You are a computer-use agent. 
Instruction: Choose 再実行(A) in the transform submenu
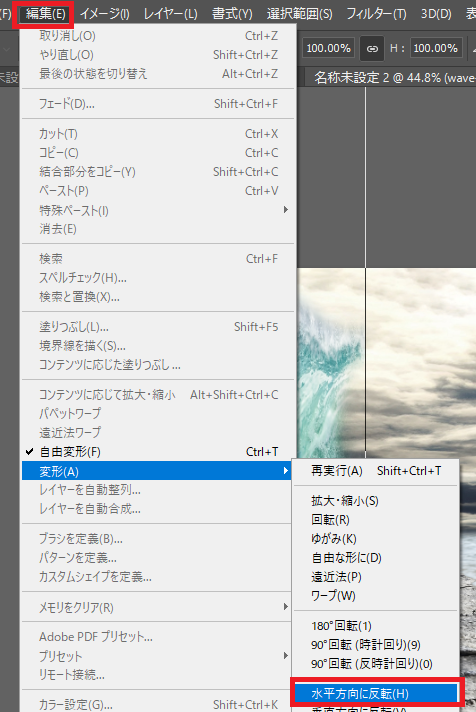376,471
